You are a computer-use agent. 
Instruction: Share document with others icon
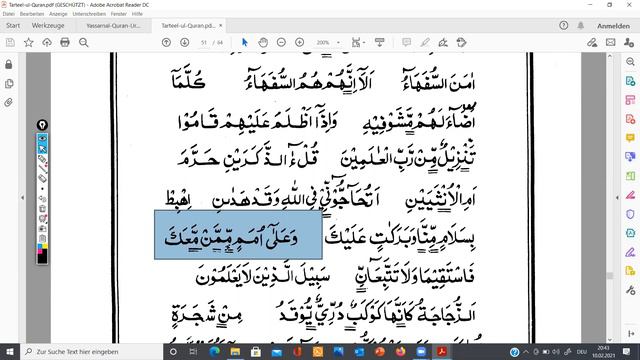tap(629, 42)
